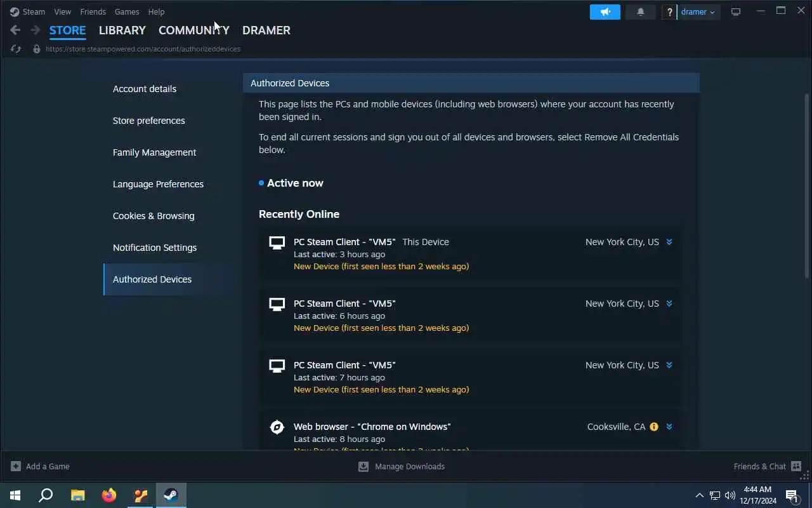Open the notifications bell icon
The image size is (812, 508).
pyautogui.click(x=641, y=12)
